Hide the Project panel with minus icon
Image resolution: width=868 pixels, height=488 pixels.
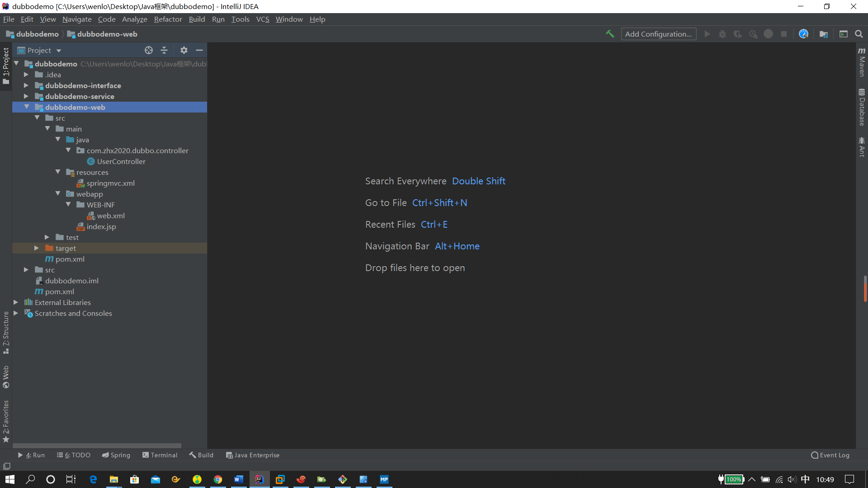[199, 50]
